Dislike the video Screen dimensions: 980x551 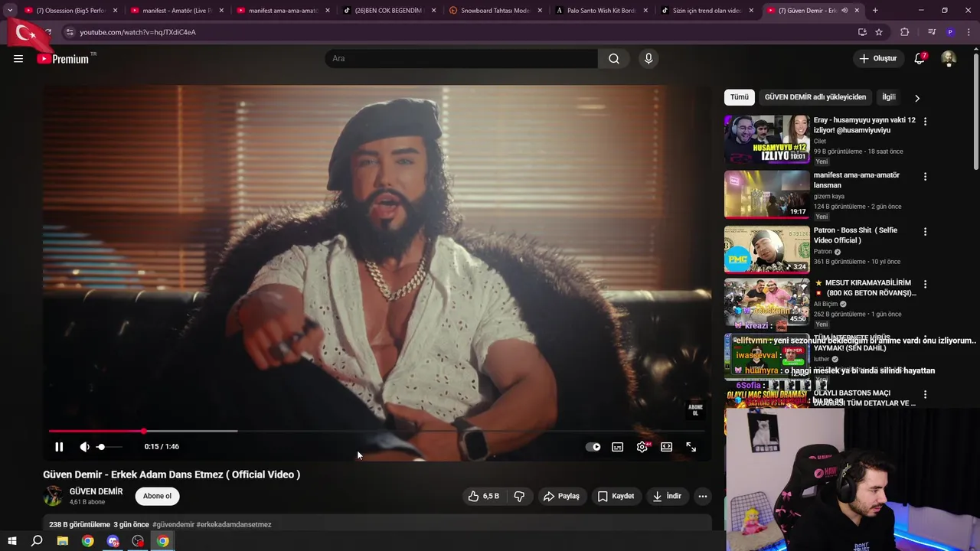(x=519, y=496)
